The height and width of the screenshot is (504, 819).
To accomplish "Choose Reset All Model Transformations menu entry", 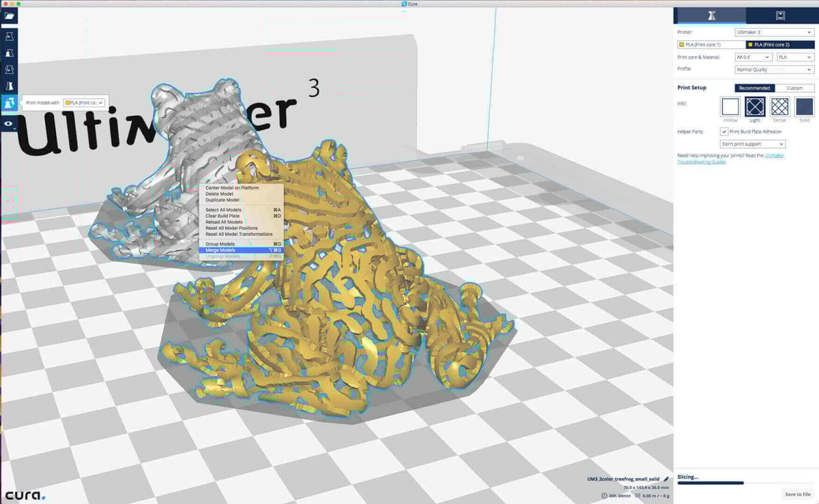I will [x=241, y=234].
